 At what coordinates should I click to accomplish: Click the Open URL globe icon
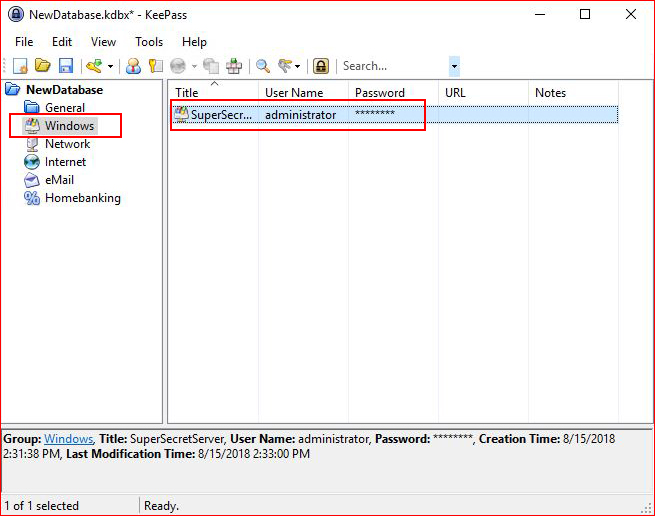(x=178, y=66)
